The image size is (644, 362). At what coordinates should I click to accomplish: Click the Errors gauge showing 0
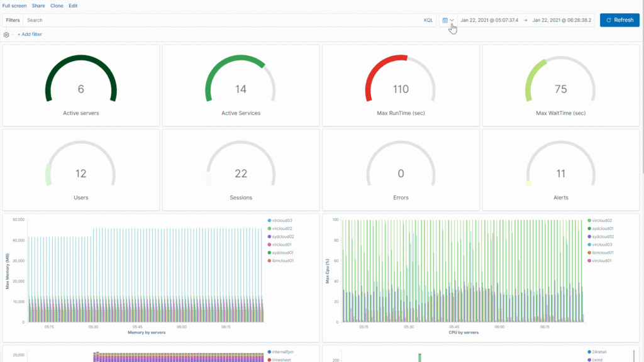(401, 170)
